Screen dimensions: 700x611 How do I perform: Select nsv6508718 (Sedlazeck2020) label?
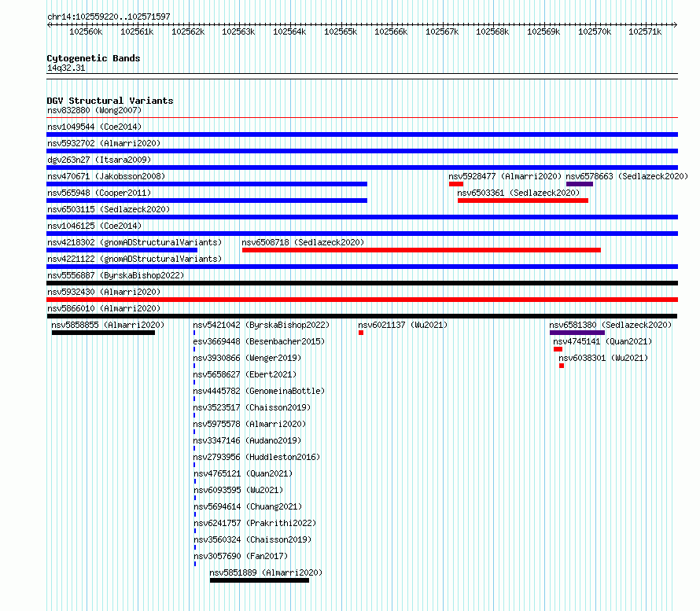tap(303, 242)
